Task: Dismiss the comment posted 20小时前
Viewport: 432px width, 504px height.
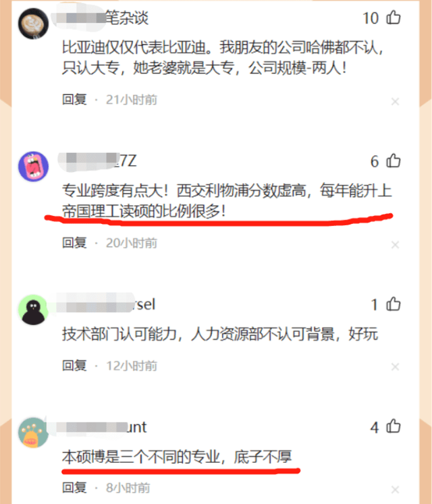Action: [395, 245]
